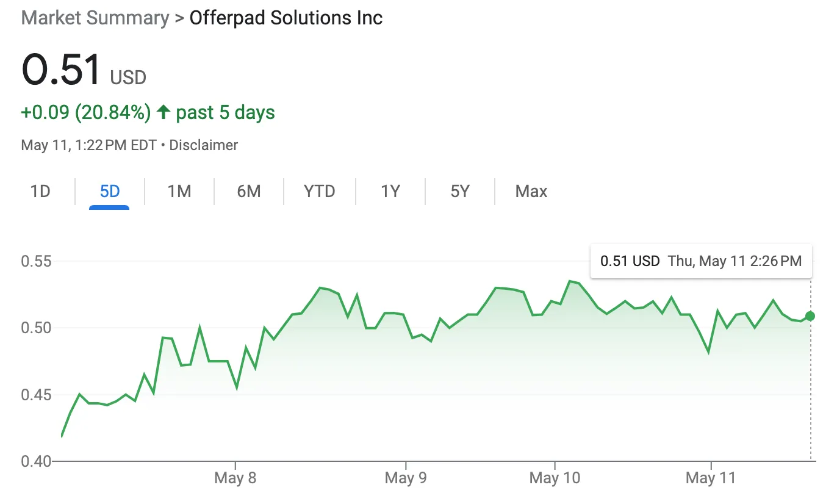
Task: Switch chart to 1M range
Action: (x=179, y=192)
